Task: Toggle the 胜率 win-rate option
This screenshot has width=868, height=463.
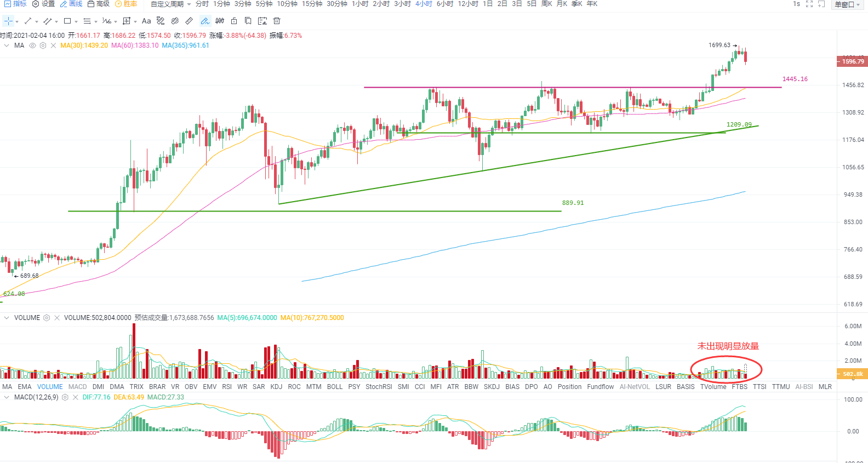Action: click(x=126, y=4)
